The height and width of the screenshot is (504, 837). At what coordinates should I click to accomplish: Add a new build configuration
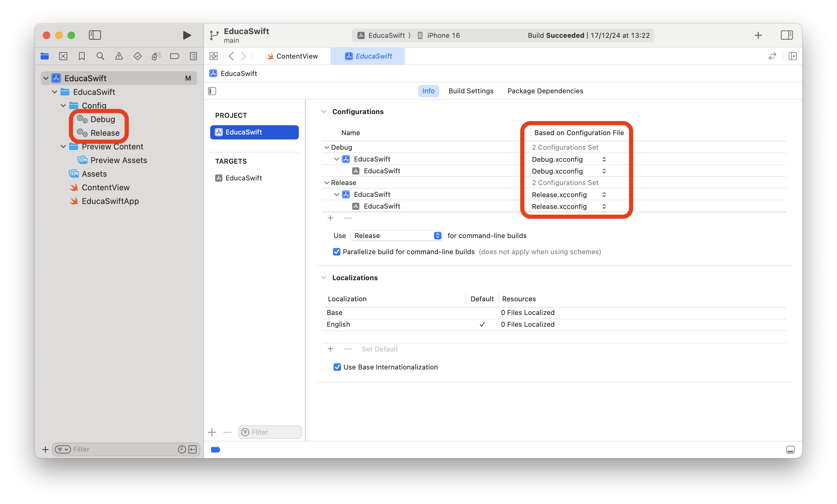(x=330, y=218)
